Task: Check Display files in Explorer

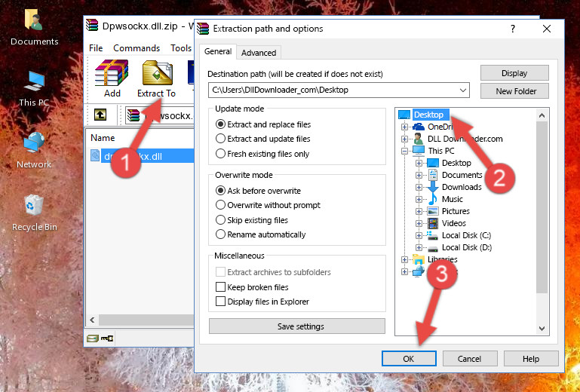Action: (221, 302)
